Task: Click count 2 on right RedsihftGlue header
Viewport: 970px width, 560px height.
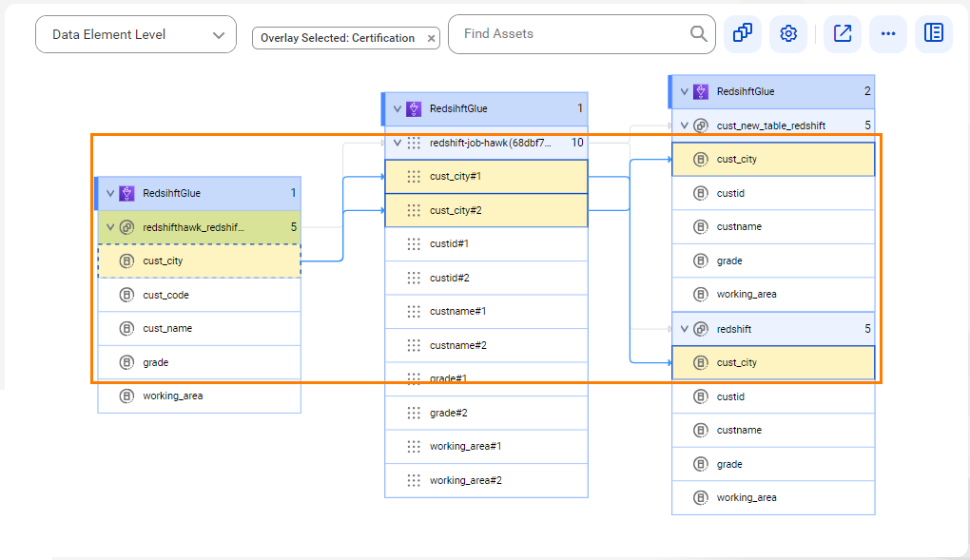Action: click(x=867, y=91)
